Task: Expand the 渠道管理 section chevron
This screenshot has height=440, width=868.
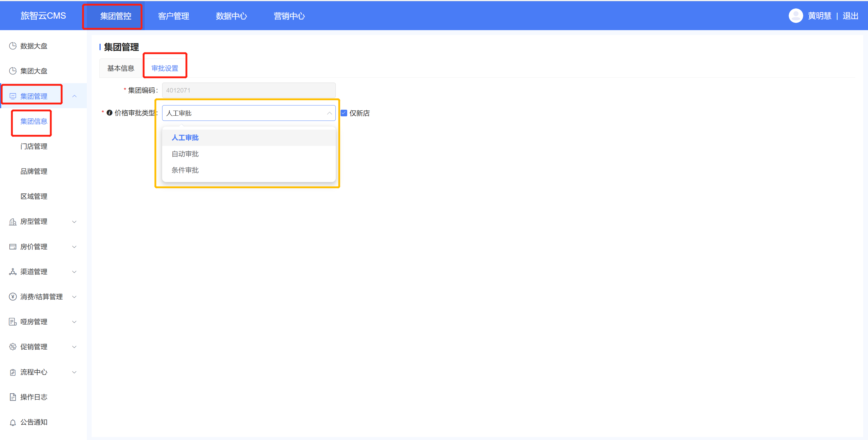Action: 74,272
